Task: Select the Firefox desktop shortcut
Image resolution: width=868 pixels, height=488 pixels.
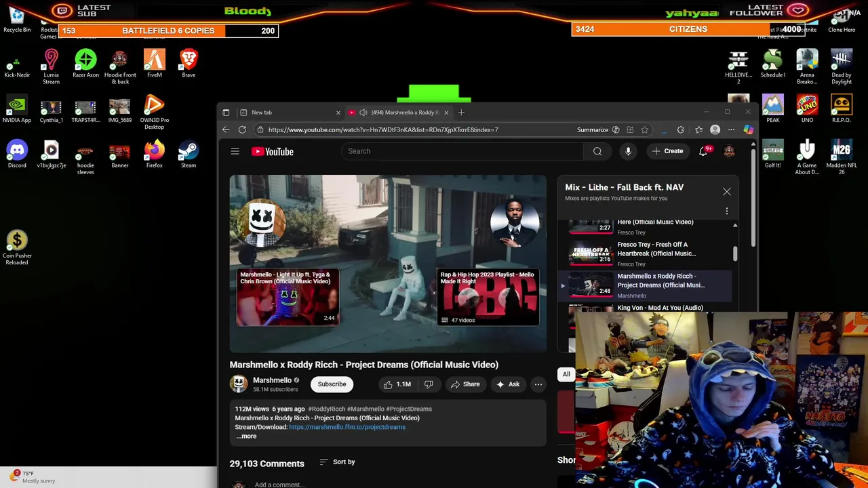Action: click(x=154, y=155)
